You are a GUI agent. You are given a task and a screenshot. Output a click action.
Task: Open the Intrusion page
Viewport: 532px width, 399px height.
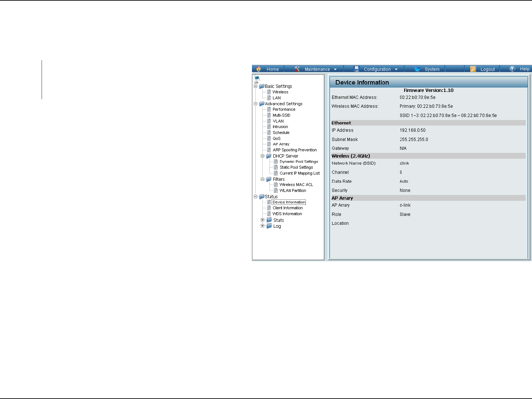[280, 127]
